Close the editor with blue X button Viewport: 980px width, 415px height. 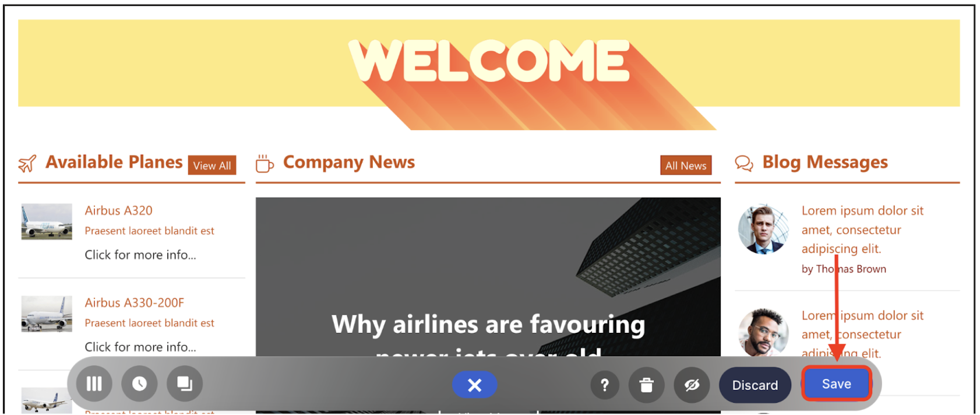[474, 385]
